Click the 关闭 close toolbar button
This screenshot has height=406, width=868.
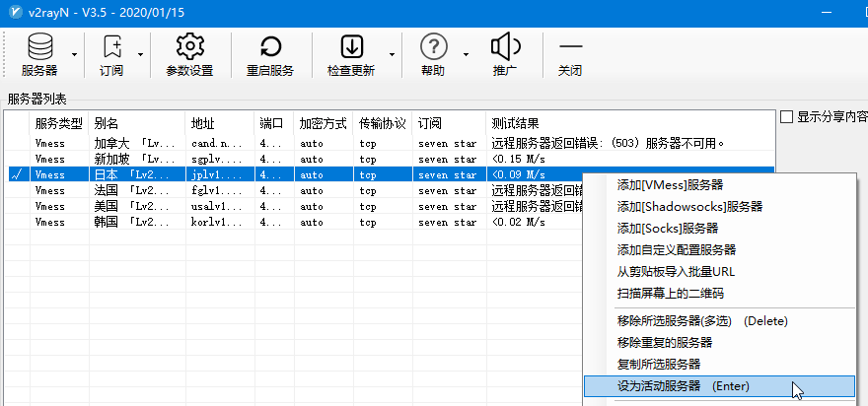pos(570,55)
